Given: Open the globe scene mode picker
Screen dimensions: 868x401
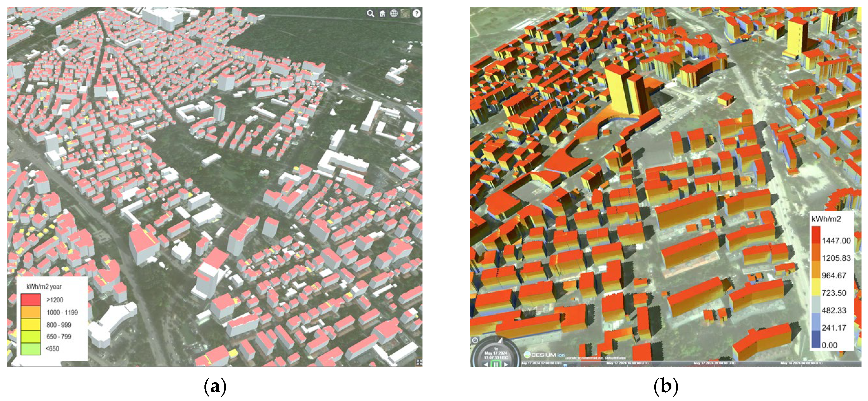Looking at the screenshot, I should tap(394, 14).
